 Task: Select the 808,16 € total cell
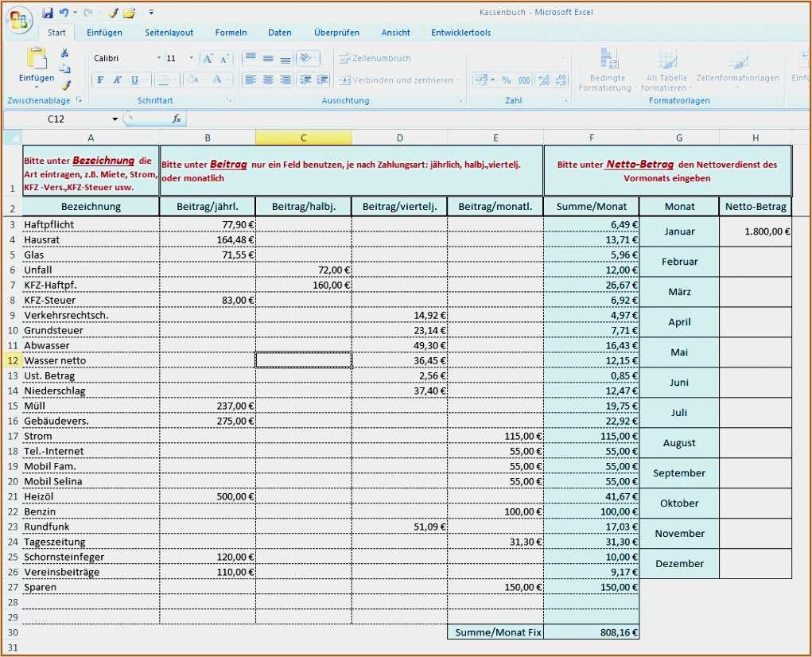pos(592,632)
